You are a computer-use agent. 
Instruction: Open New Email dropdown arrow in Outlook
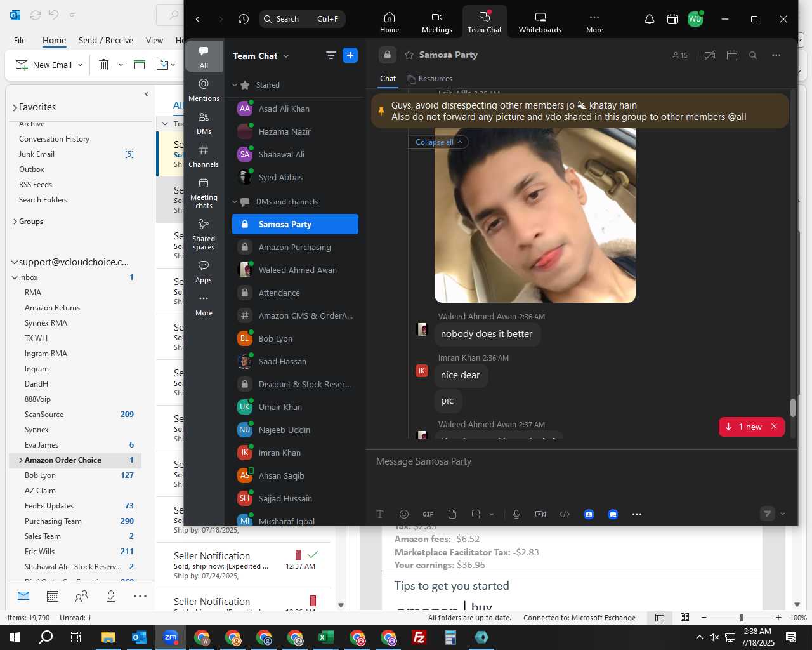pos(80,65)
